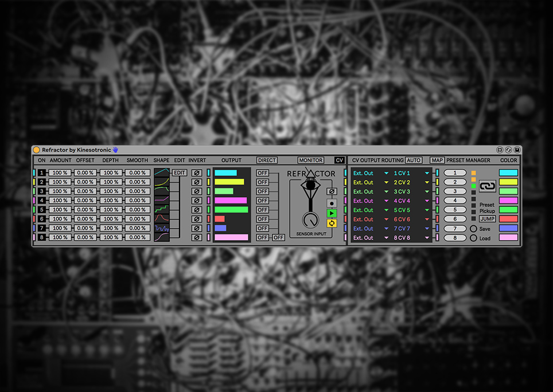Viewport: 553px width, 392px height.
Task: Select the Save radio button
Action: point(473,229)
